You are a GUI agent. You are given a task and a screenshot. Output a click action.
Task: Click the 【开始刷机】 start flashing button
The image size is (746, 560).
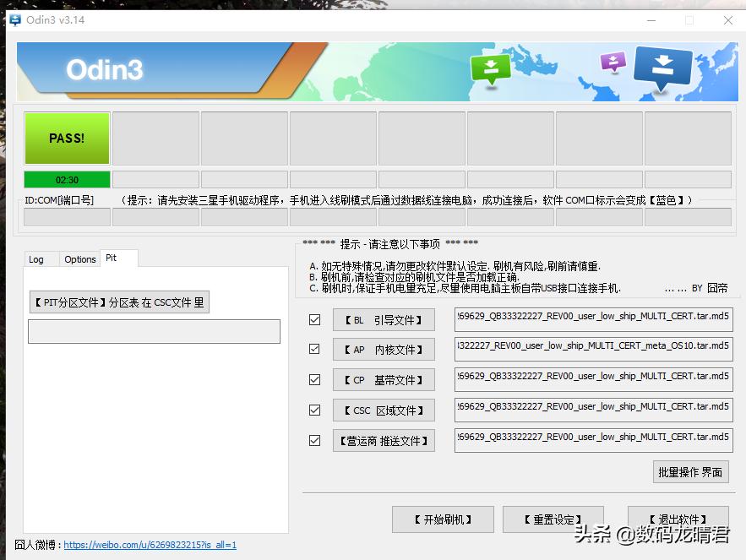[x=443, y=519]
